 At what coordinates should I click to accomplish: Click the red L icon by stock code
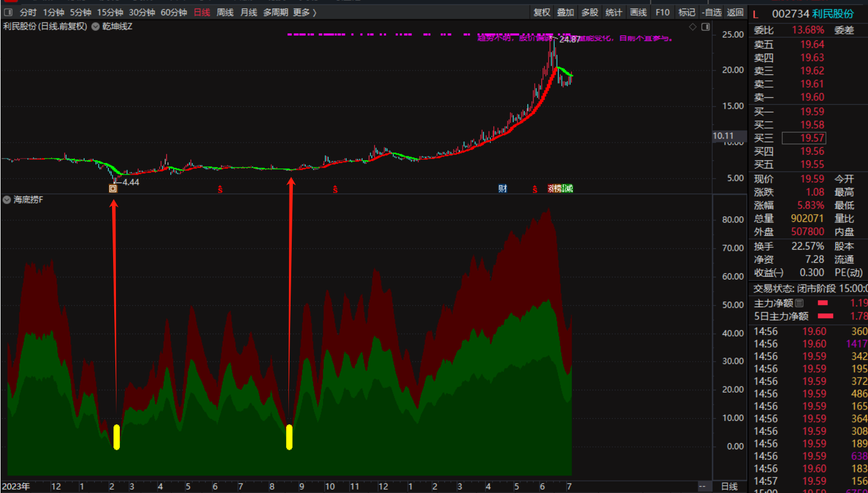click(x=755, y=14)
